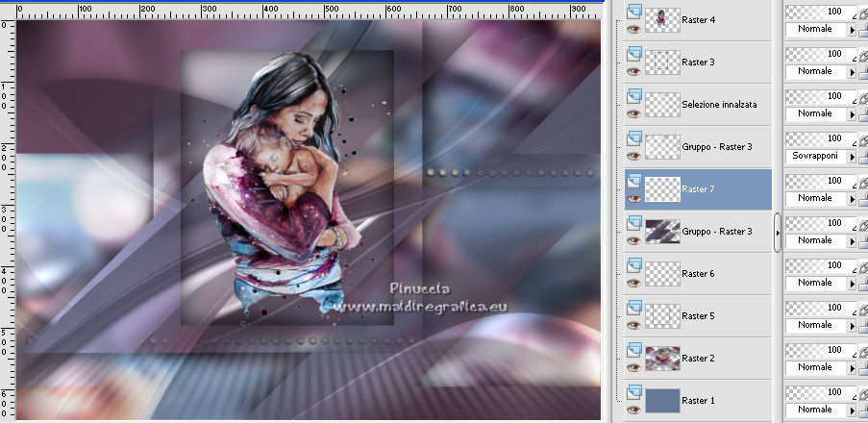Click the opacity slider of Raster 1
Screen dimensions: 868x423
pos(821,392)
